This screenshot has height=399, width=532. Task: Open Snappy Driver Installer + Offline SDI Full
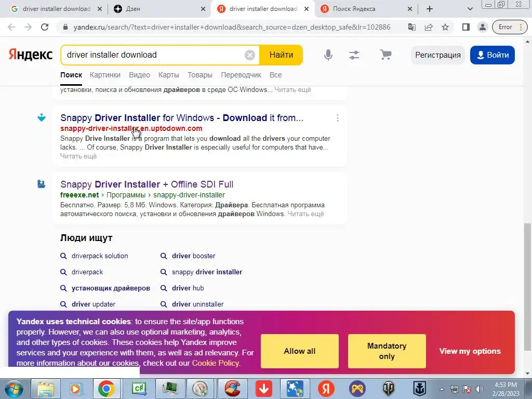tap(147, 184)
